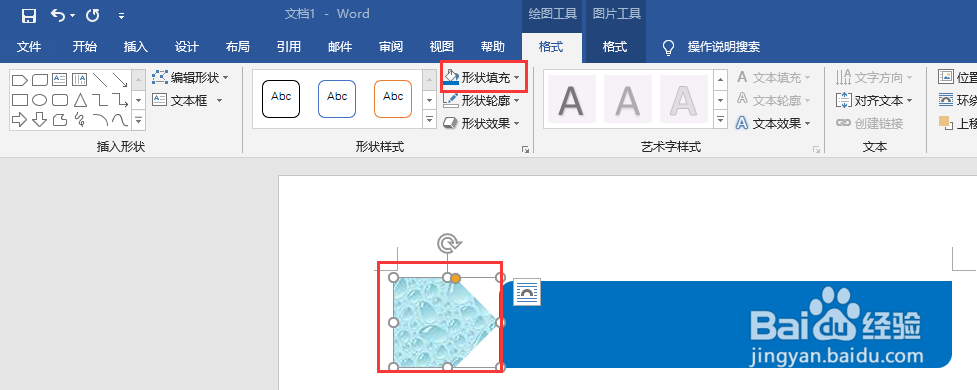Switch to the 开始 ribbon tab
This screenshot has height=390, width=977.
(84, 47)
